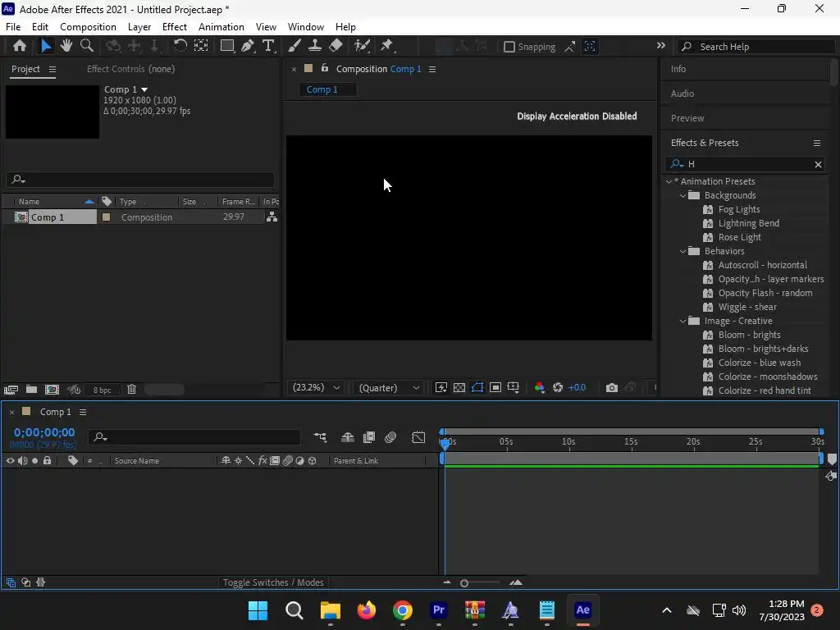840x630 pixels.
Task: Toggle Transparency Grid in viewer
Action: pos(459,387)
